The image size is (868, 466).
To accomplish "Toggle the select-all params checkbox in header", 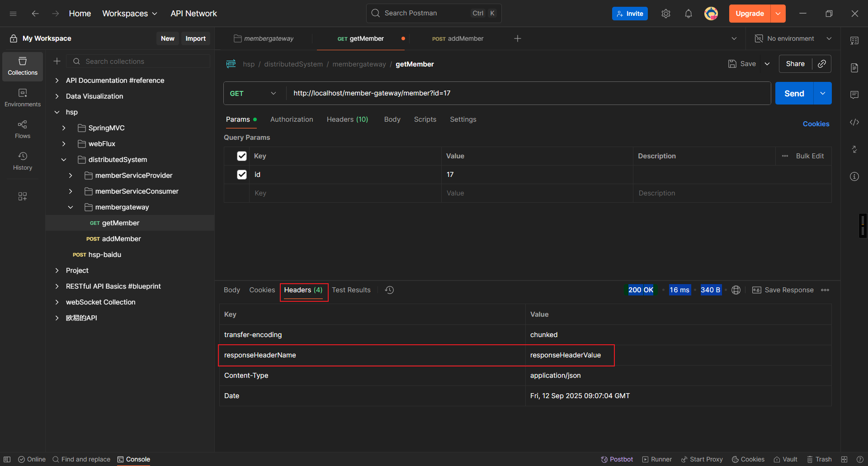I will 242,156.
